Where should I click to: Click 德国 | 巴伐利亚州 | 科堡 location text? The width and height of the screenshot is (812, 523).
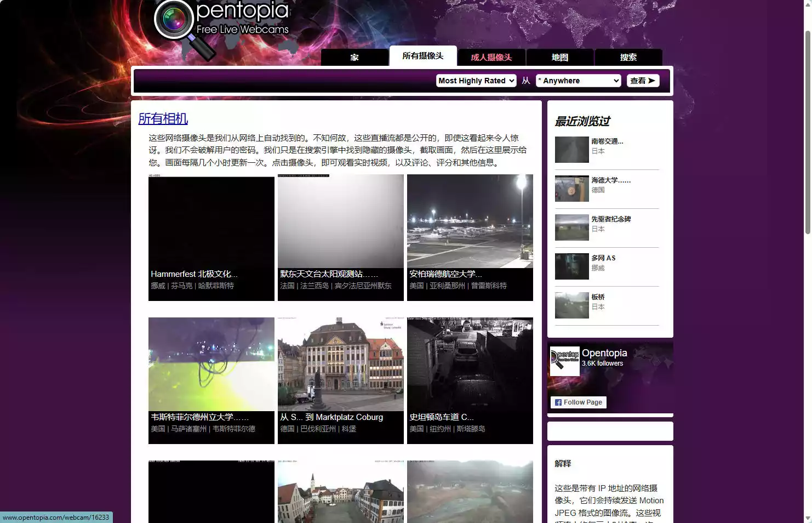pos(318,429)
